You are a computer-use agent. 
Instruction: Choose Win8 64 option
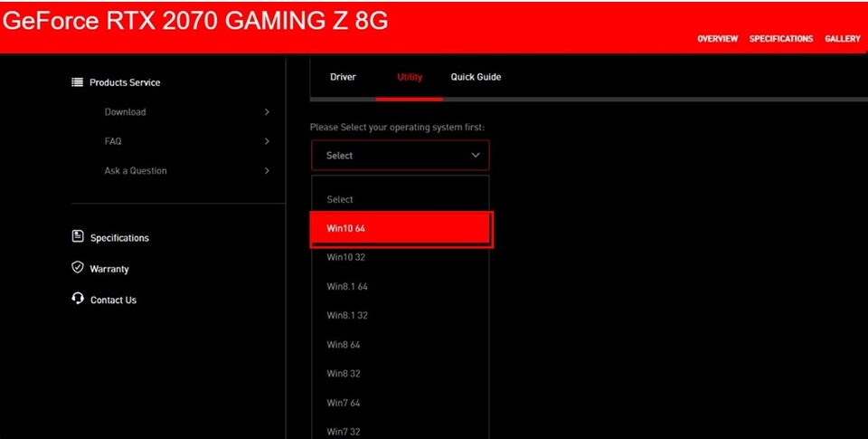coord(401,345)
